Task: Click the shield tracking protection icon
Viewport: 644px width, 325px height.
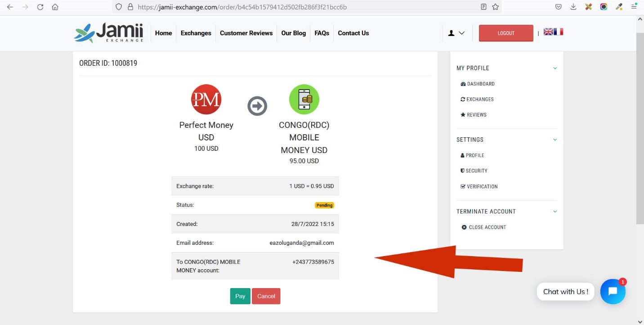Action: click(x=119, y=7)
